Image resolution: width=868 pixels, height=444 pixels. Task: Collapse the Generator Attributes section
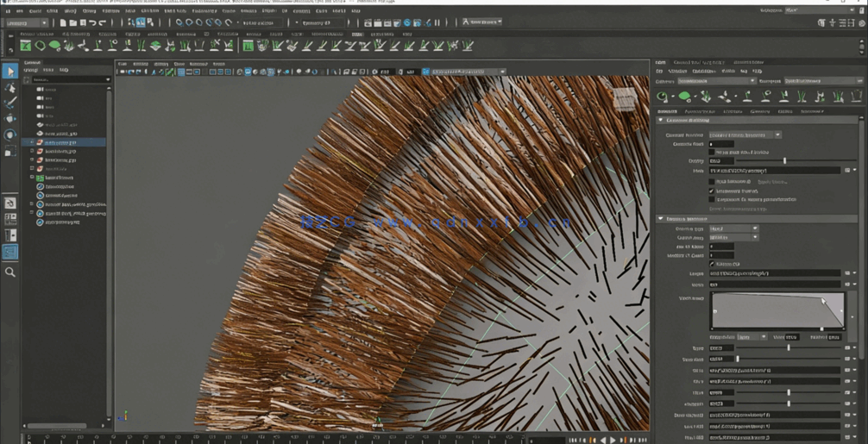(661, 121)
